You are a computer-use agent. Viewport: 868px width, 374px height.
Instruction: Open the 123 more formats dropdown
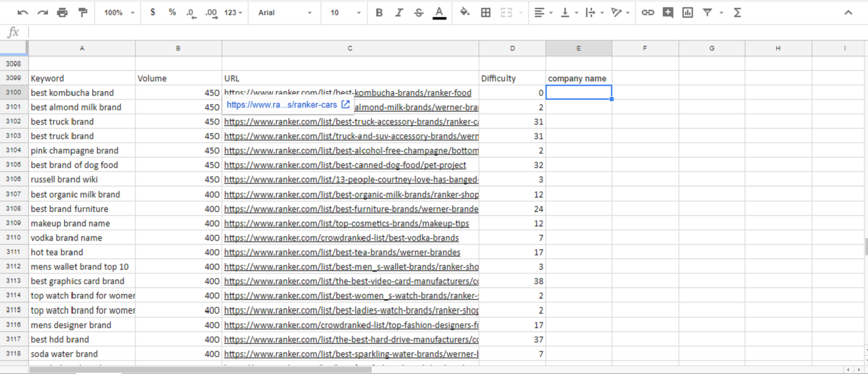(233, 12)
